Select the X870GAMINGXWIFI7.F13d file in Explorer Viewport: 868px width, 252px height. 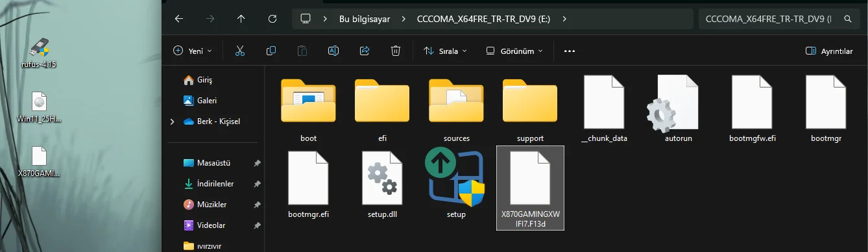(530, 188)
